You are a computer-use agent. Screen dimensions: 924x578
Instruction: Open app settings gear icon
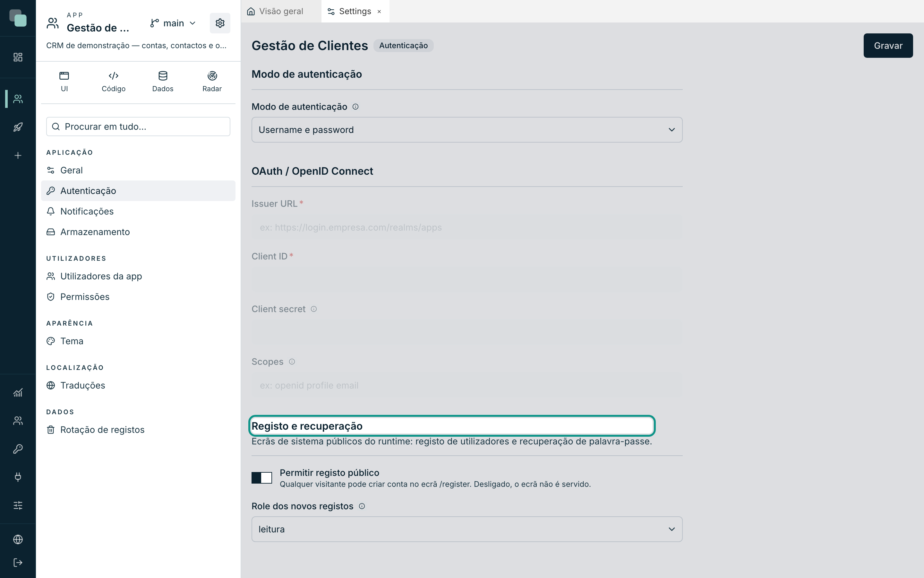pos(220,23)
